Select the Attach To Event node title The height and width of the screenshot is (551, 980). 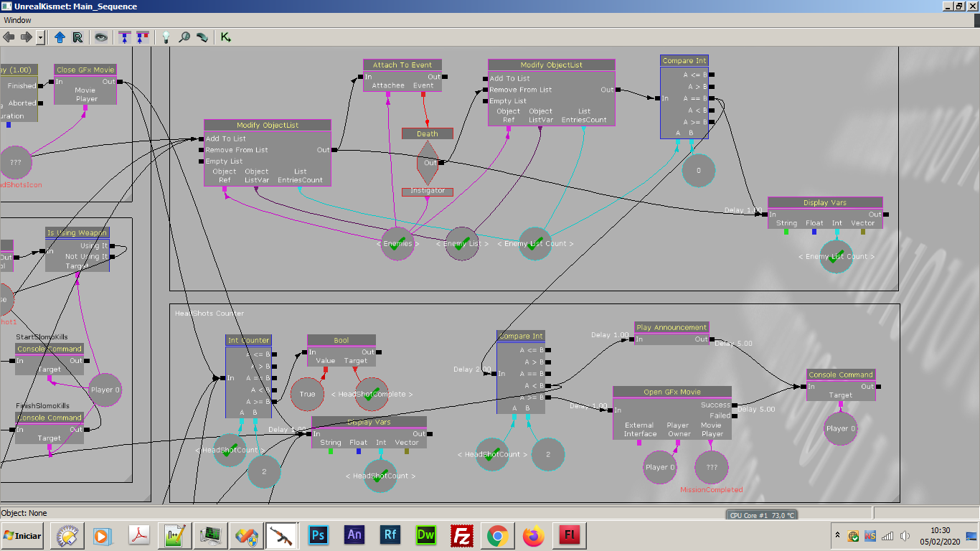click(402, 65)
